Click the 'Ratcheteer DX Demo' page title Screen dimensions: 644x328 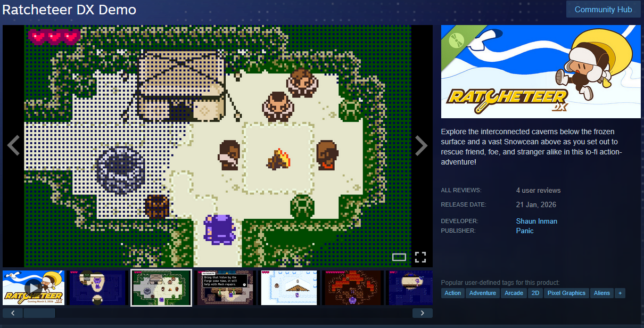(x=69, y=10)
